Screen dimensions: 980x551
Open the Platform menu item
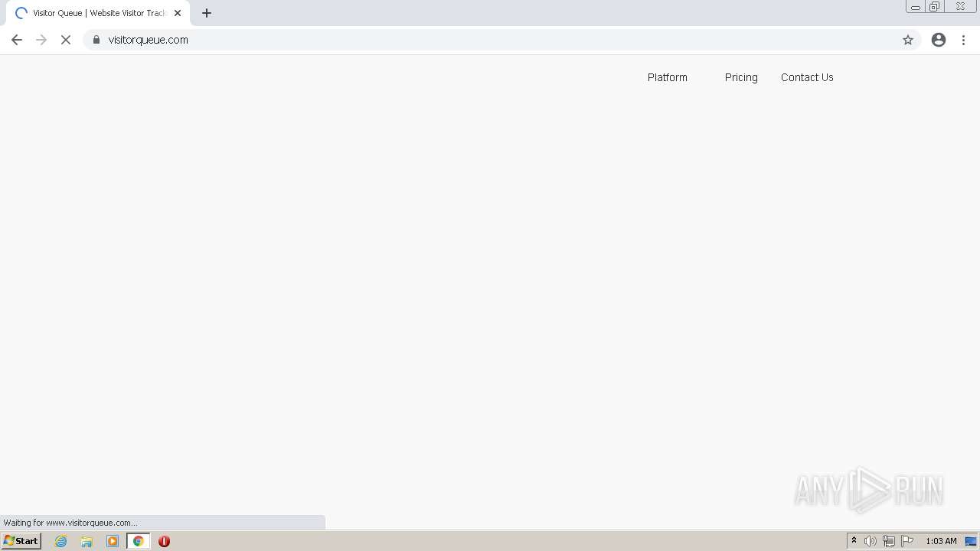668,77
